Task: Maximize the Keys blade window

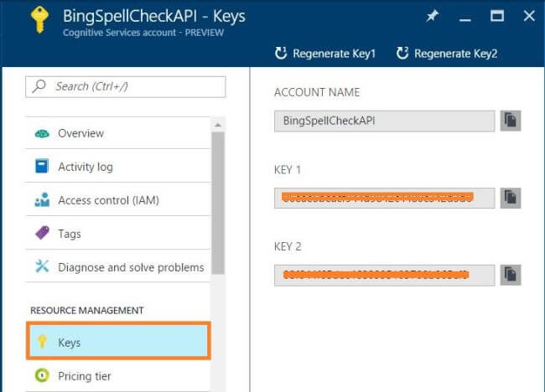Action: 497,16
